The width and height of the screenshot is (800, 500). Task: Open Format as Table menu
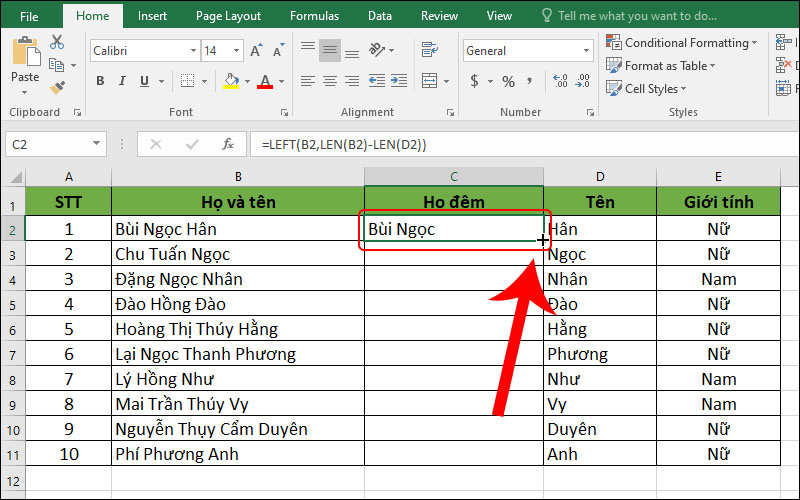(660, 66)
